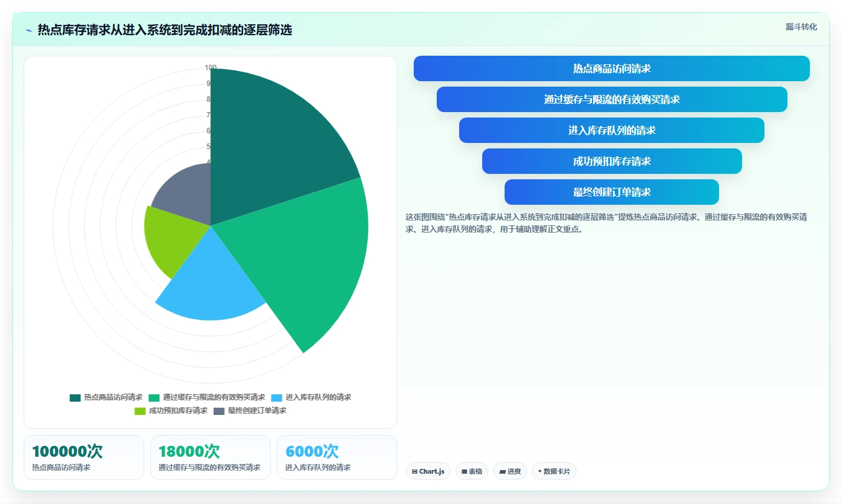Toggle legend swatch for 最终创建订单请求
Image resolution: width=842 pixels, height=504 pixels.
pyautogui.click(x=219, y=411)
